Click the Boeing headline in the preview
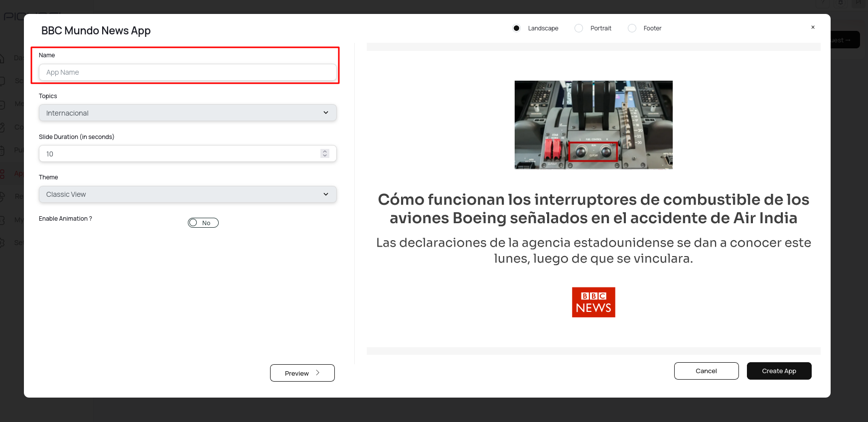Image resolution: width=868 pixels, height=422 pixels. [593, 209]
